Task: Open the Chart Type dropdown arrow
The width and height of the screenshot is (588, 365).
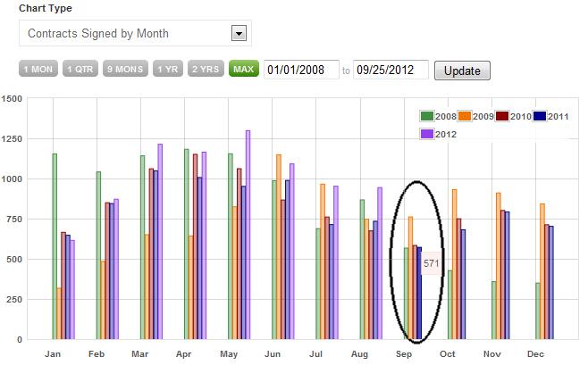Action: [239, 33]
